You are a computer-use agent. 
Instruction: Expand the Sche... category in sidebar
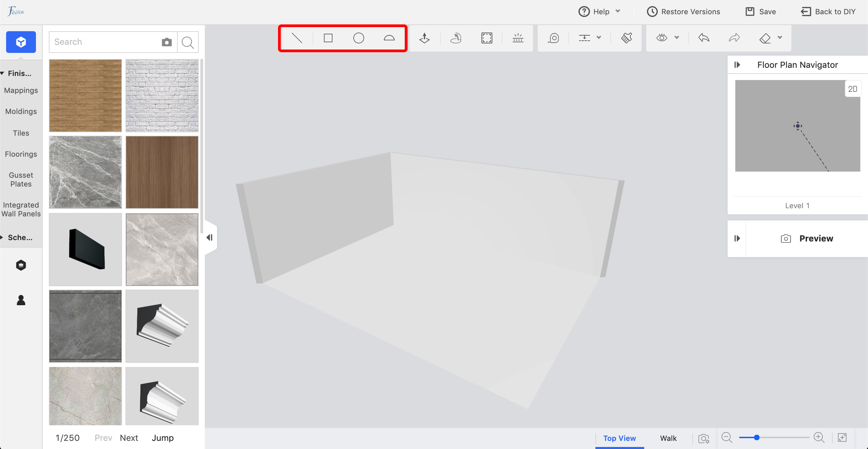click(x=20, y=237)
